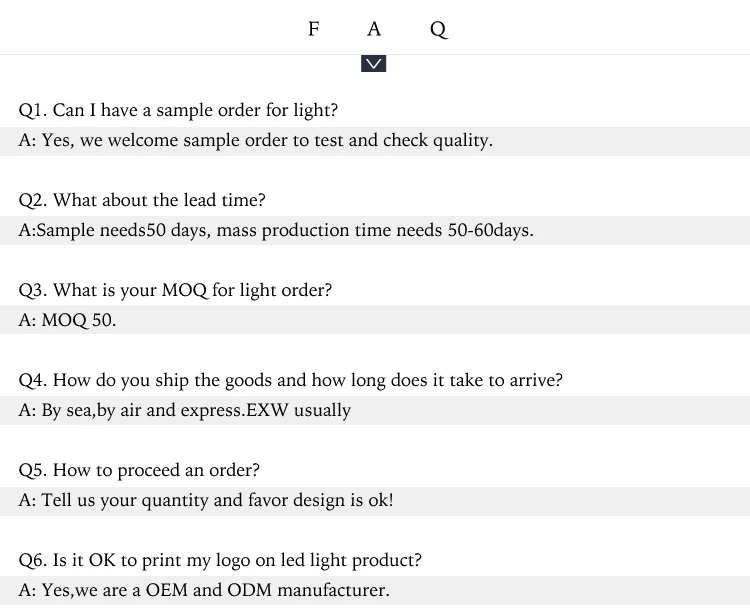This screenshot has height=614, width=750.
Task: Select the answer about quantity and favor design
Action: [206, 501]
